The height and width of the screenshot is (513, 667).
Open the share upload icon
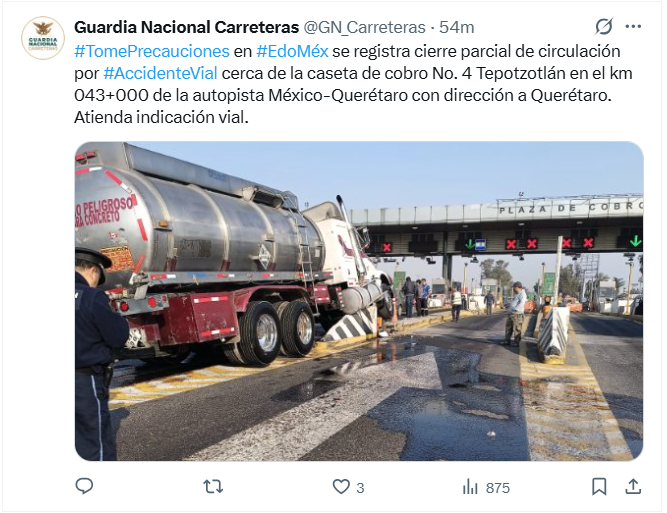pos(633,486)
